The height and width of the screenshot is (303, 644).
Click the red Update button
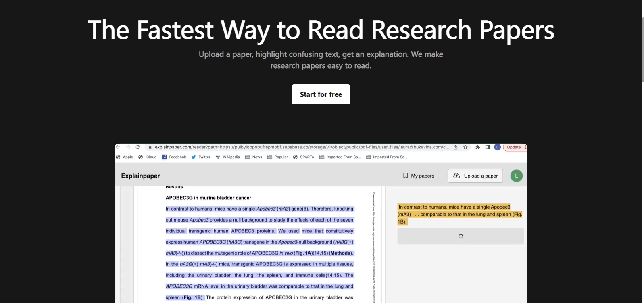pos(514,147)
